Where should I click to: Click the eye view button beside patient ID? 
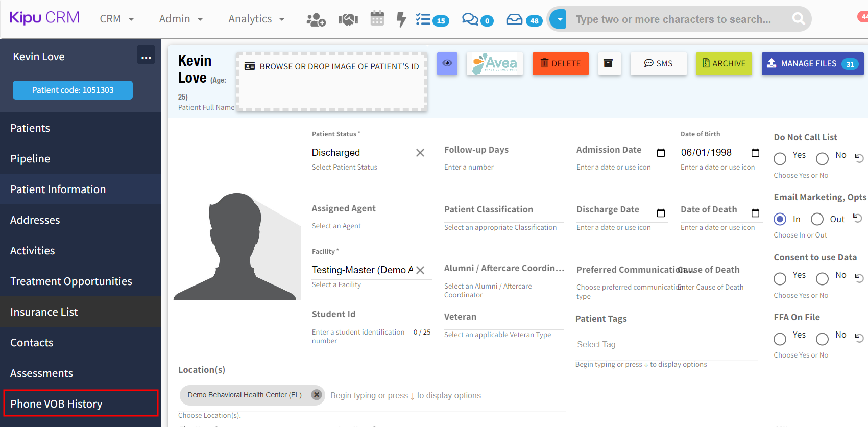(447, 63)
